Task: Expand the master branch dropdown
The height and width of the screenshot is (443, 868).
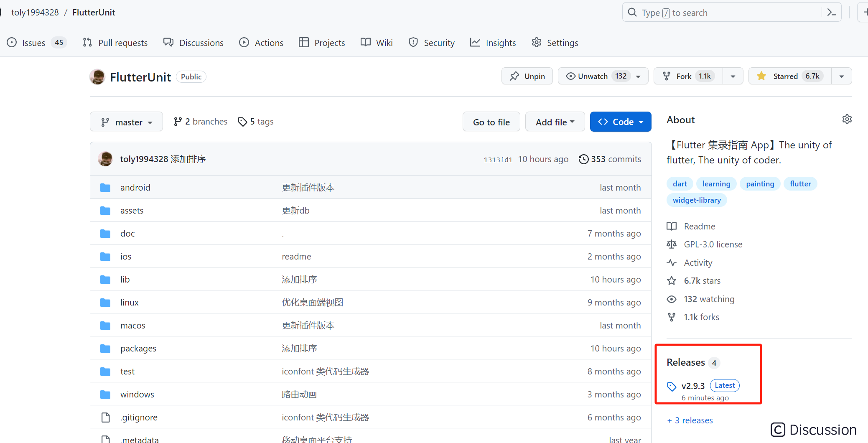Action: (126, 122)
